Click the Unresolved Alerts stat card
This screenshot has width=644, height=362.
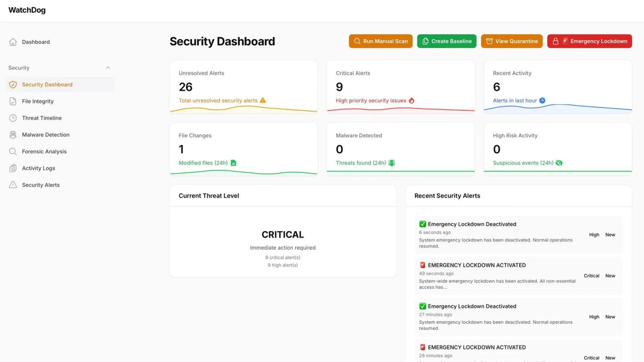coord(244,87)
